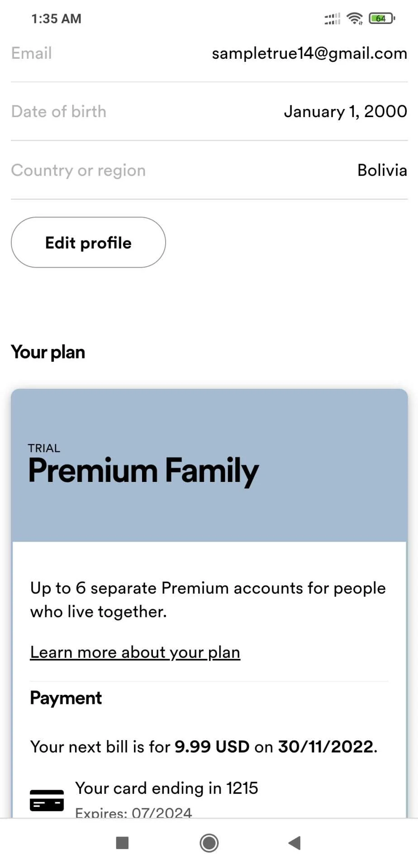Screen dimensions: 418x868
Task: Tap the battery indicator icon
Action: (382, 19)
